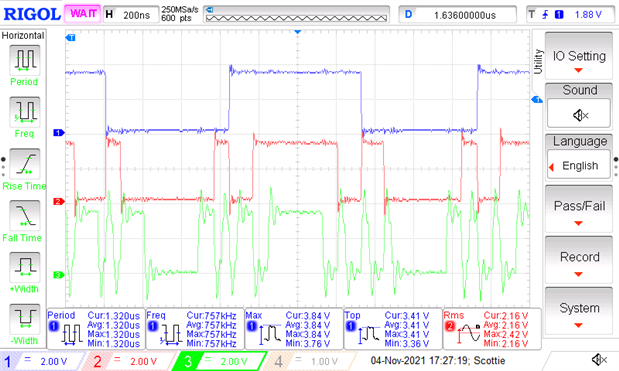Select channel 1 scale label 2.00 V
This screenshot has width=619, height=371.
click(x=53, y=361)
